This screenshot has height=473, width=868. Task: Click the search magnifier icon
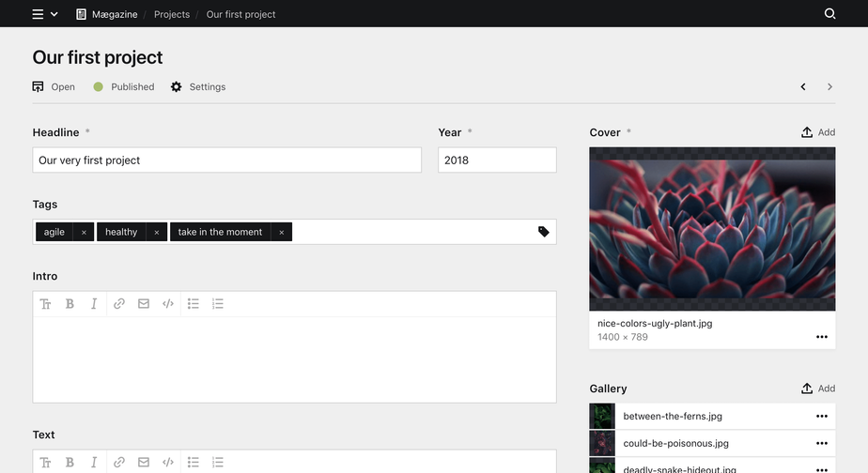[829, 14]
